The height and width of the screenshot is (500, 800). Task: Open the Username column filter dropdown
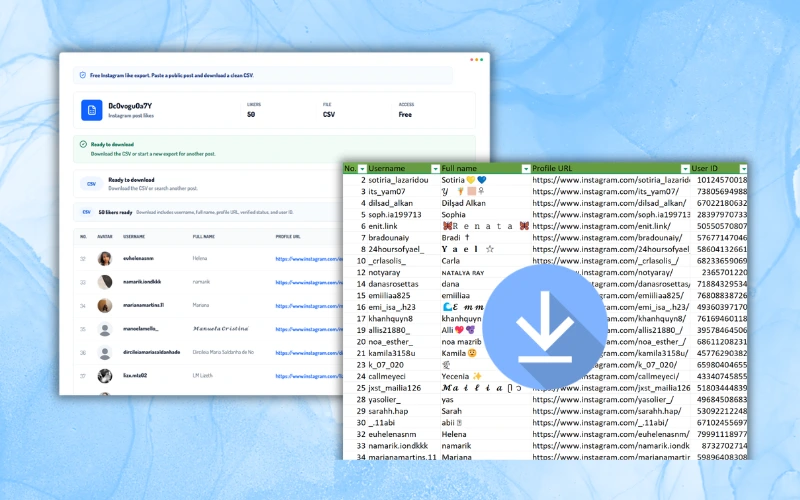click(x=435, y=168)
